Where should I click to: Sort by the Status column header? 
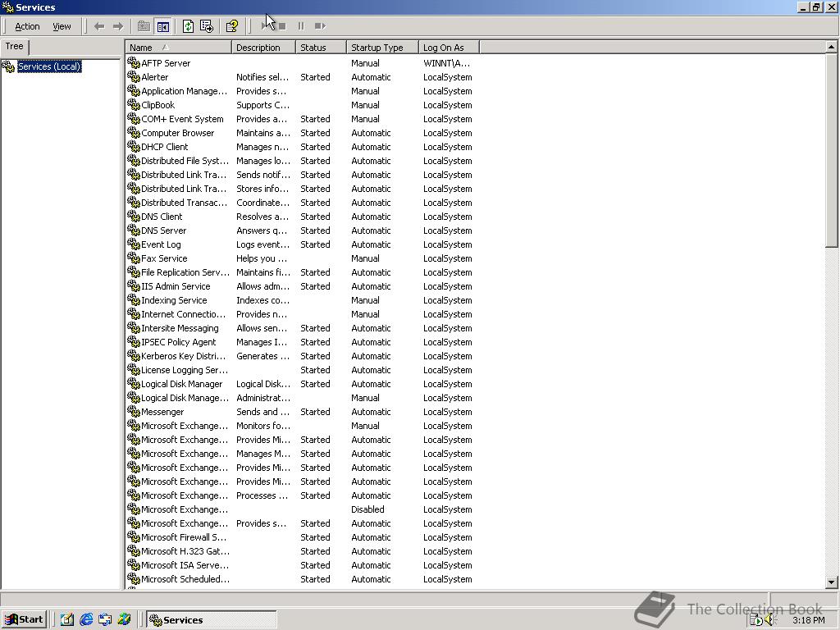click(321, 48)
